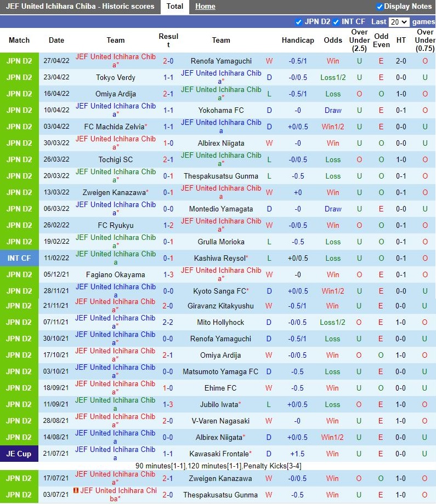Open FC Machida Zelvia team link

(x=114, y=127)
